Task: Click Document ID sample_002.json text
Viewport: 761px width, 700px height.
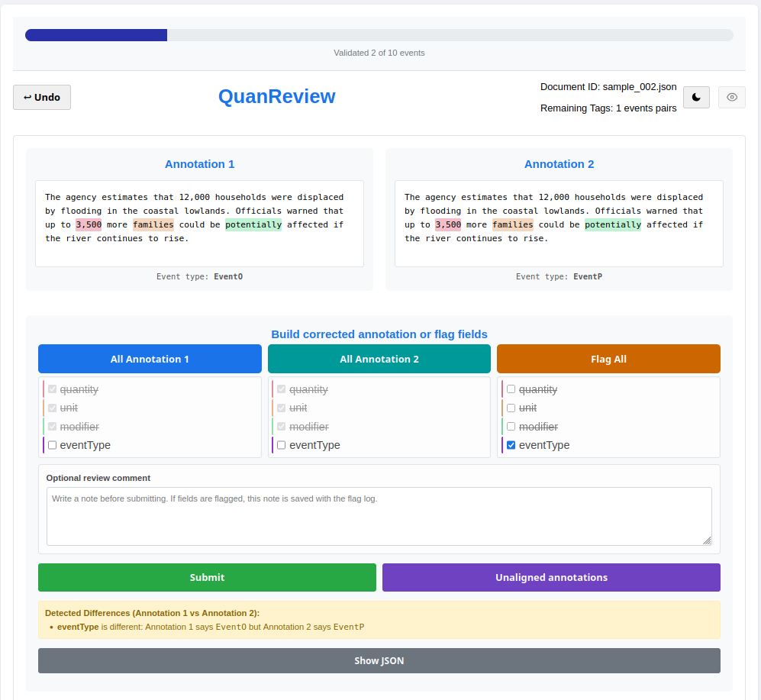Action: (608, 87)
